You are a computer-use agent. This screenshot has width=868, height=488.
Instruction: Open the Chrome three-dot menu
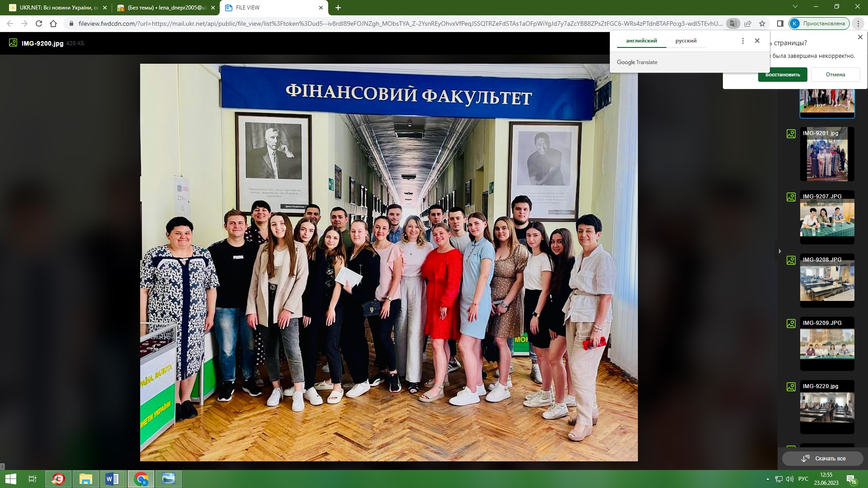[858, 23]
